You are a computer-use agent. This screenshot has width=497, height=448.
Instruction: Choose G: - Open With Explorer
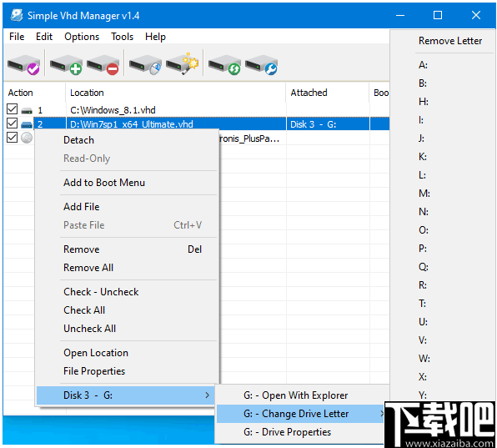(x=301, y=395)
